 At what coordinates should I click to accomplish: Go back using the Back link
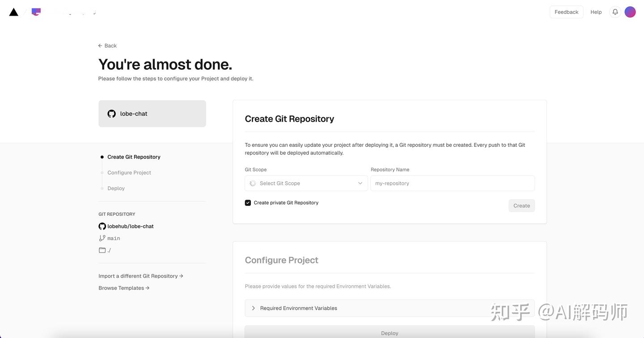[107, 46]
